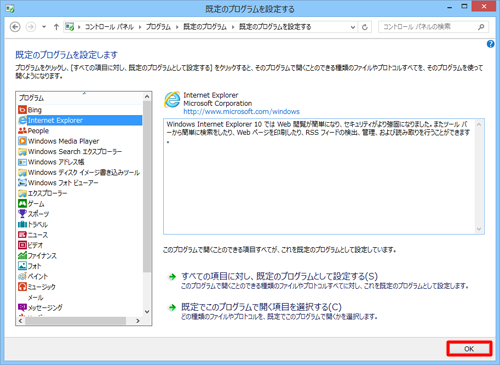Expand the arrow after コントロール パネル breadcrumb

click(x=140, y=27)
